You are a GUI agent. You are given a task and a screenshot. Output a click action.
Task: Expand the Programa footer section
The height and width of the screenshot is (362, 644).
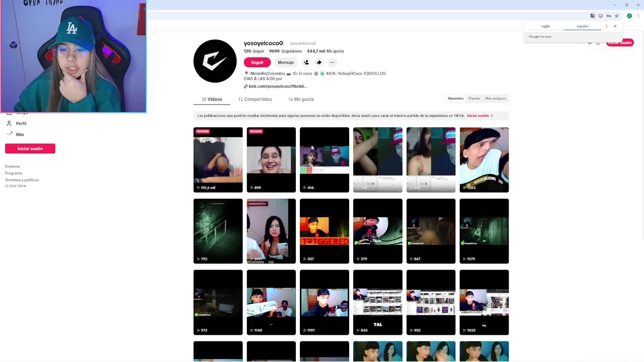click(x=14, y=173)
